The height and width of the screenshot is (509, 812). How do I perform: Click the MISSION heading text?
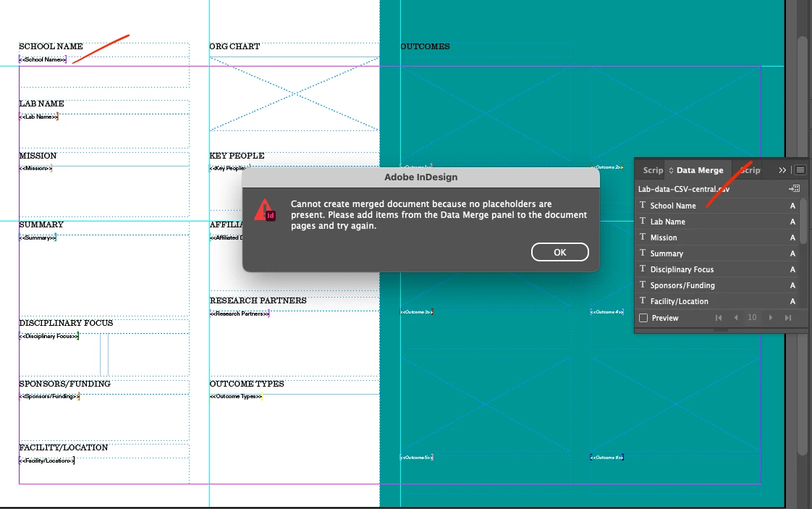tap(38, 156)
